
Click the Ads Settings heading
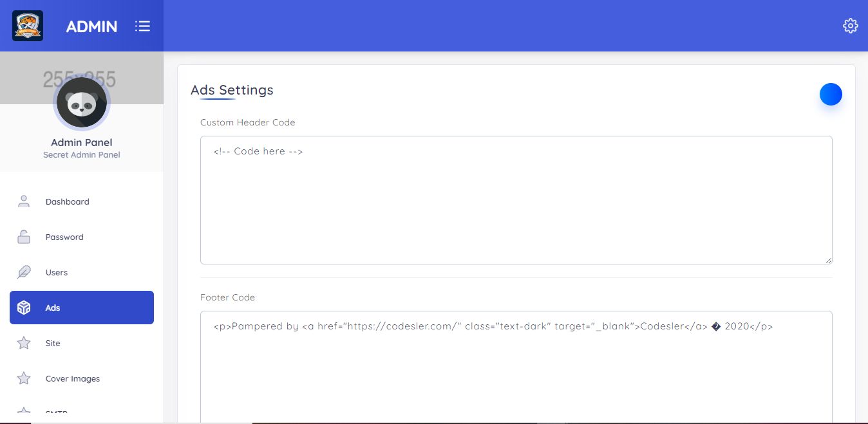(x=232, y=90)
